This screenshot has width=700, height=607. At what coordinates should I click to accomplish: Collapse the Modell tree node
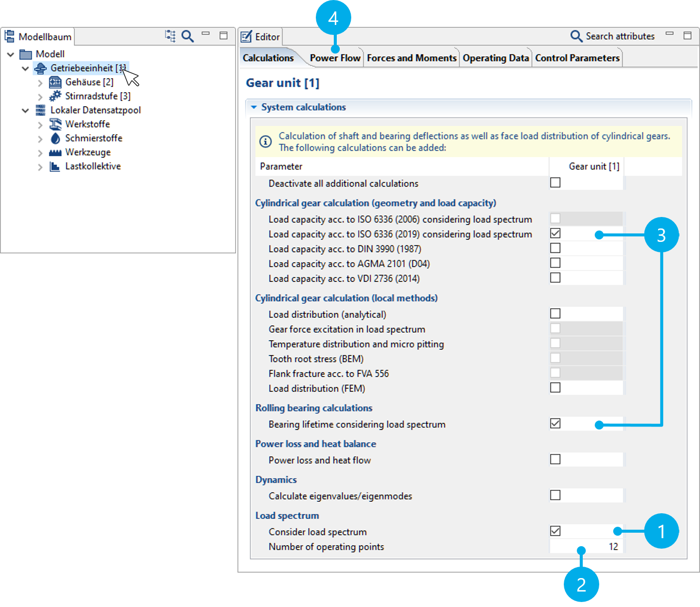10,54
